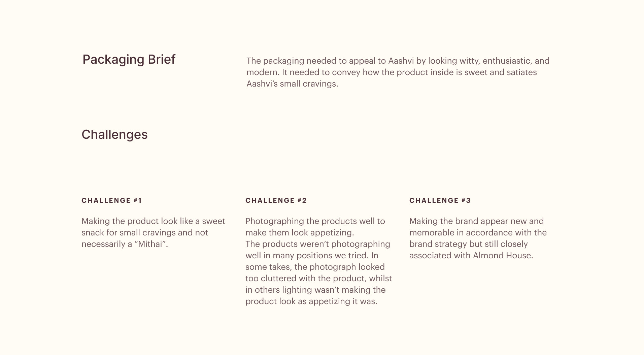Click the Packaging Brief heading
644x355 pixels.
[129, 60]
